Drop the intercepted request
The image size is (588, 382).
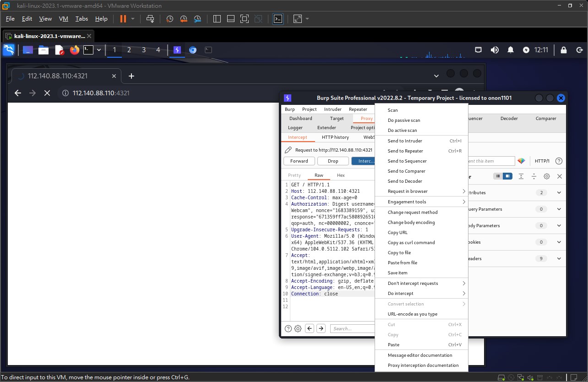[x=333, y=161]
